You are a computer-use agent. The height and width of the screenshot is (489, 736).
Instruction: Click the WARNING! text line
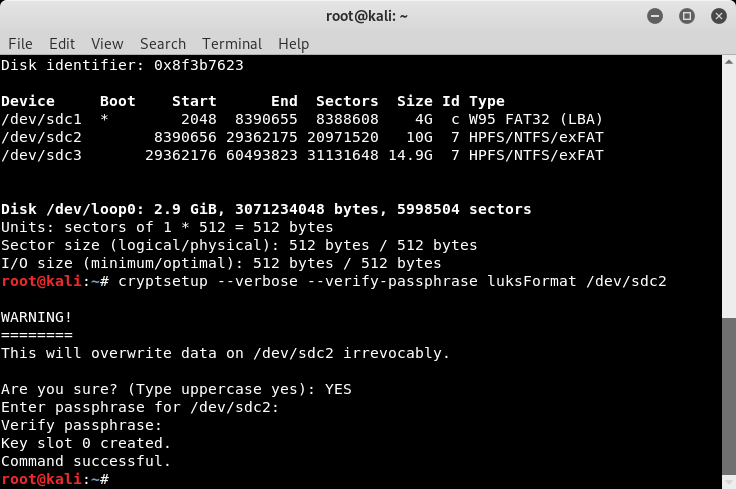(37, 317)
